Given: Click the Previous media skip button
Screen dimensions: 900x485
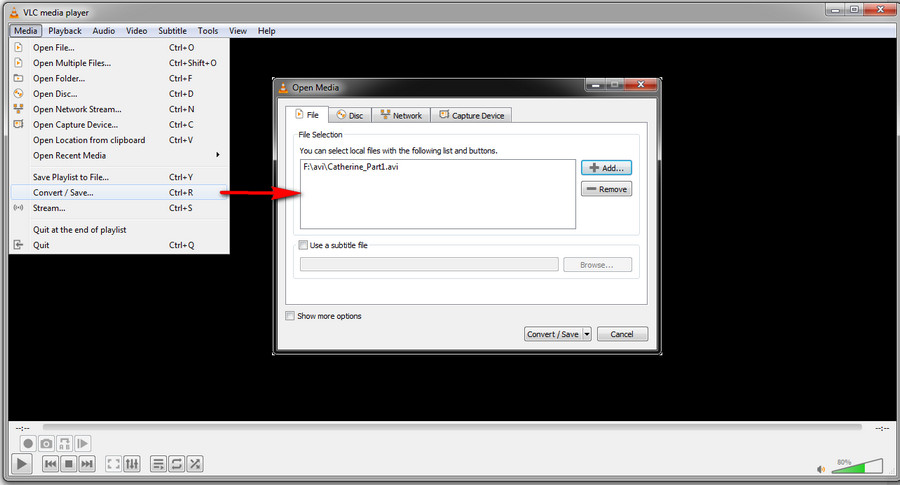Looking at the screenshot, I should (x=51, y=464).
